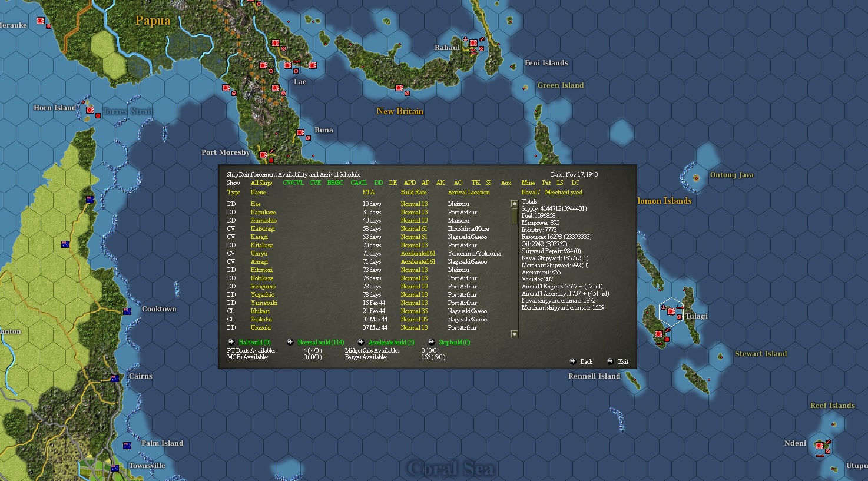Open destroyer Yamatsuki details
The image size is (868, 481).
pos(264,303)
